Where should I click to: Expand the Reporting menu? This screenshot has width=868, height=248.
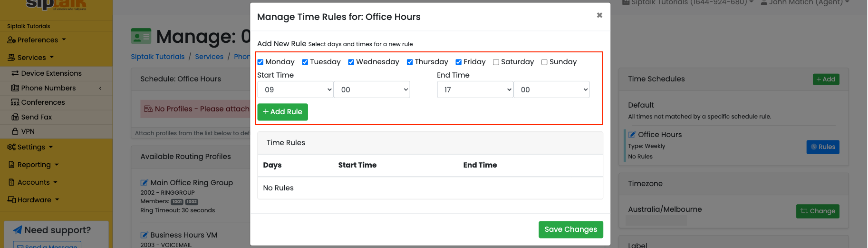point(34,165)
